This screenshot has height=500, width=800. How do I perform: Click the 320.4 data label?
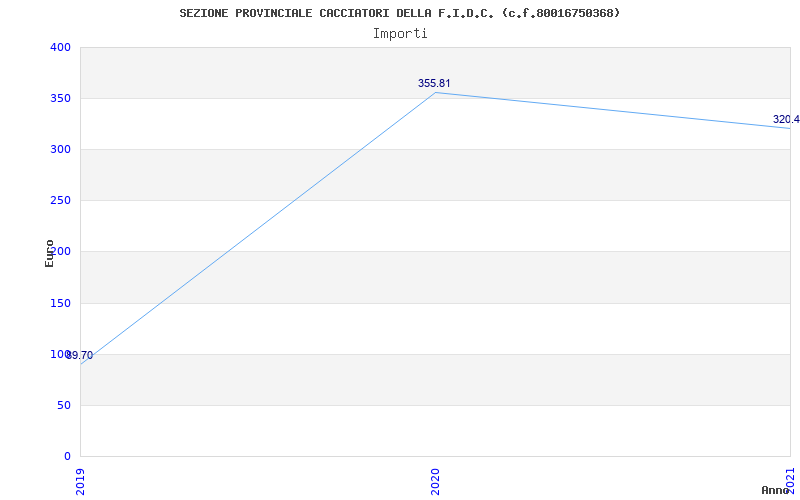pos(786,119)
